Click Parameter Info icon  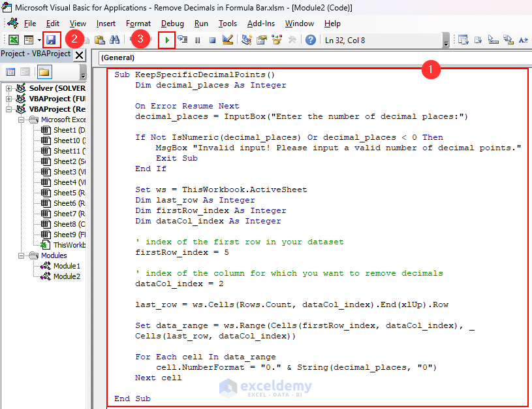509,40
